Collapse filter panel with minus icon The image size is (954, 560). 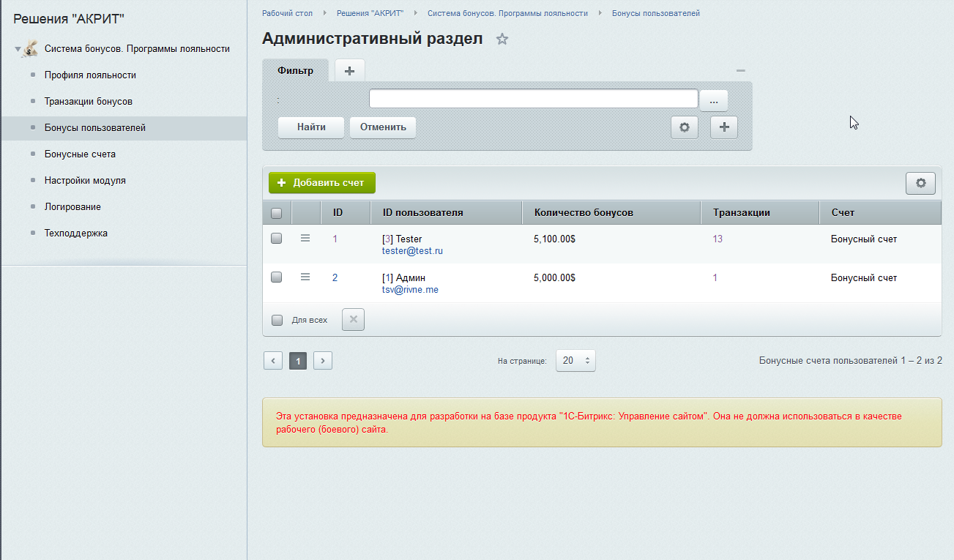pyautogui.click(x=741, y=71)
